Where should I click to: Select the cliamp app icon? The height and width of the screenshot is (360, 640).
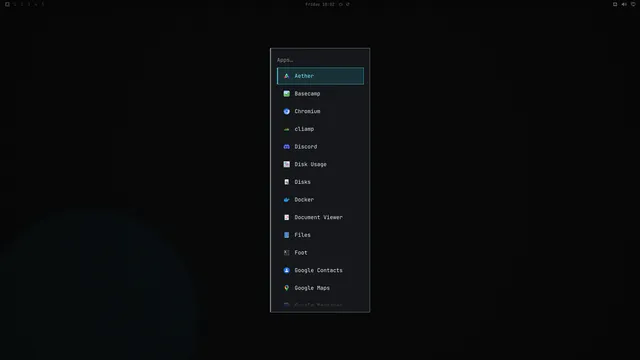click(287, 129)
